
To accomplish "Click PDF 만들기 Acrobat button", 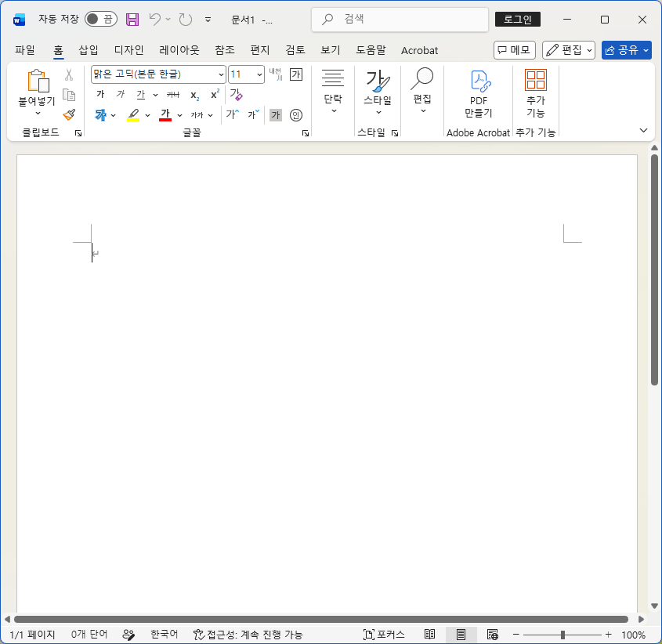I will pos(479,94).
